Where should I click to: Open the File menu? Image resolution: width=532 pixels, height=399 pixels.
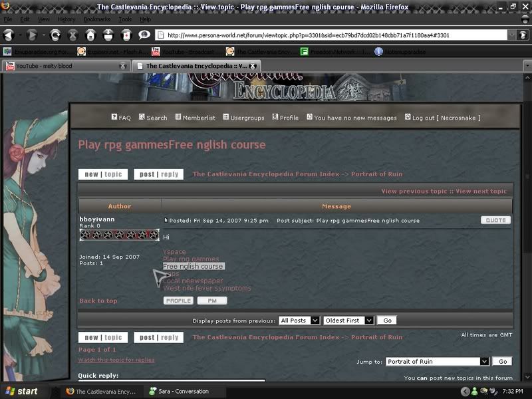coord(7,19)
